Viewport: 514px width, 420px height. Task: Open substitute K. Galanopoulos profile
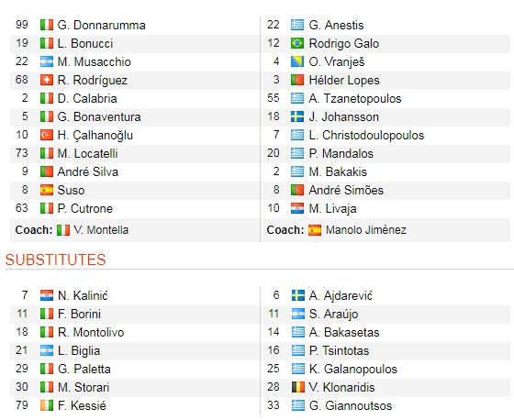click(353, 370)
